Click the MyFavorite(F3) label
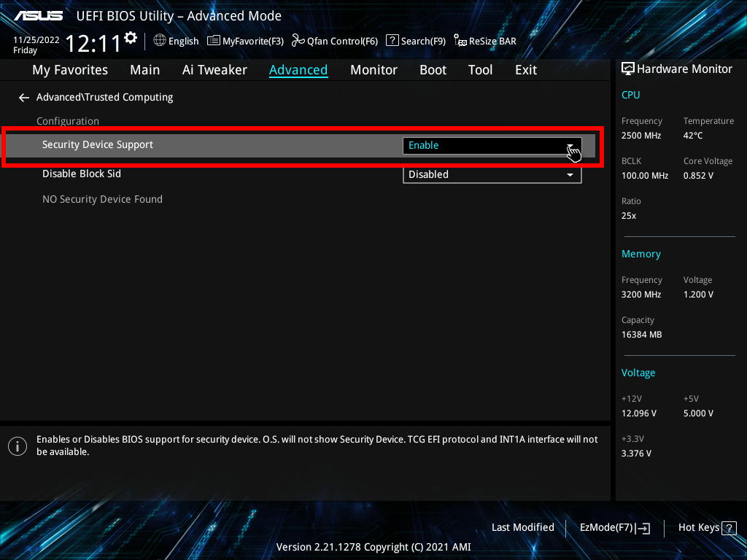This screenshot has height=560, width=747. [253, 41]
